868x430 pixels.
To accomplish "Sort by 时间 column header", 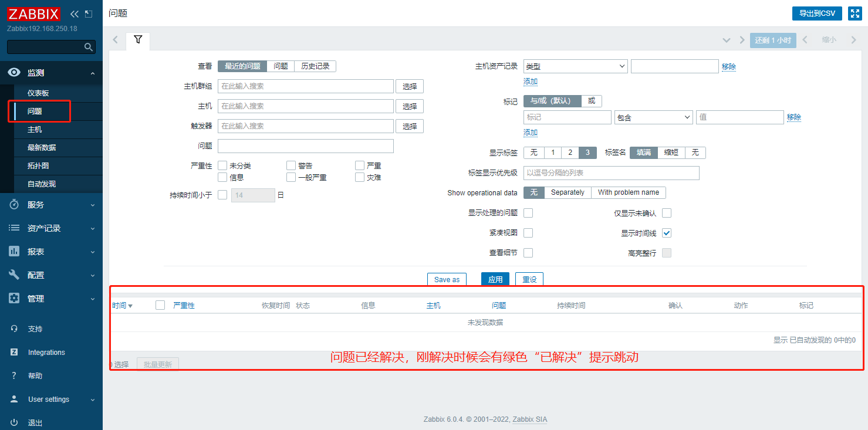I will 122,306.
